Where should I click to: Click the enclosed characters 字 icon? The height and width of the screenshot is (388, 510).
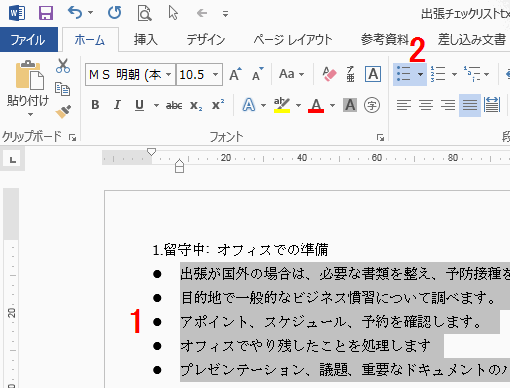tap(372, 105)
